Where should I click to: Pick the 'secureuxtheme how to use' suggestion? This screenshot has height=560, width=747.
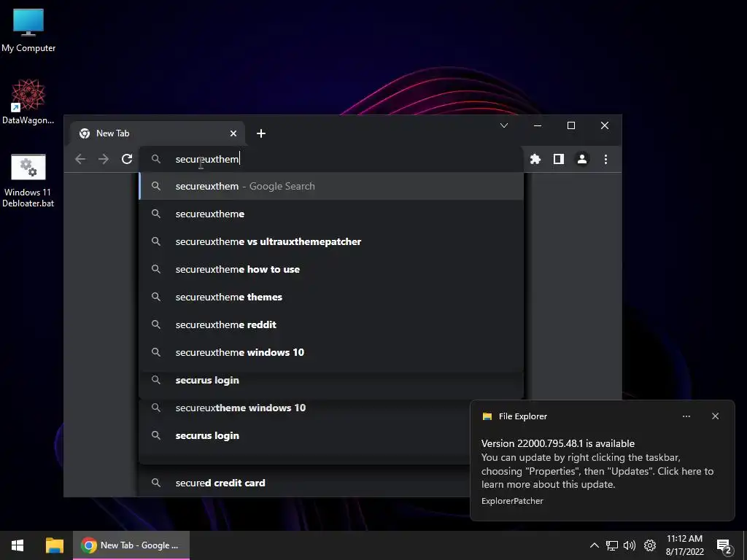click(332, 269)
